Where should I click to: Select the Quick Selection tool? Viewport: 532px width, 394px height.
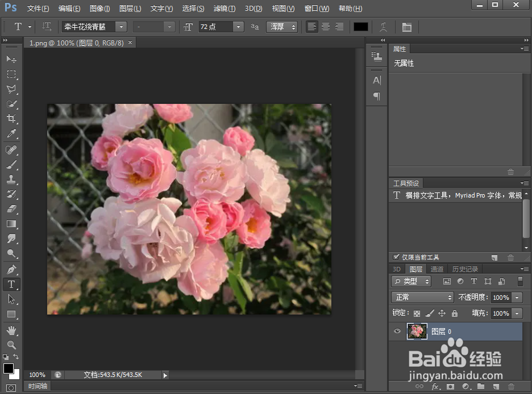click(x=11, y=104)
